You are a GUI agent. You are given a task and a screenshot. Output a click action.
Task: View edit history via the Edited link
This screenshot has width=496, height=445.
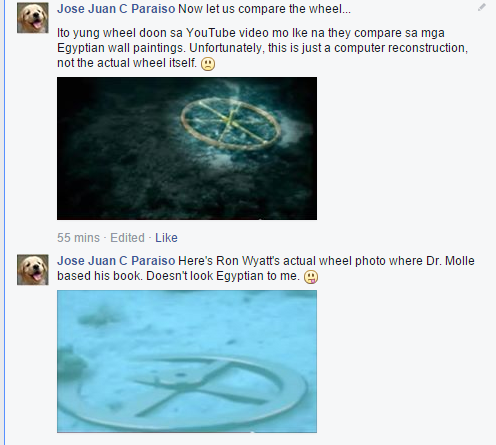coord(127,238)
